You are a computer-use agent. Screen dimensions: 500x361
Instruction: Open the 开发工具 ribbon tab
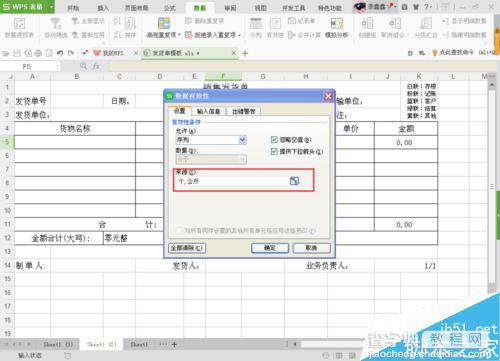294,8
